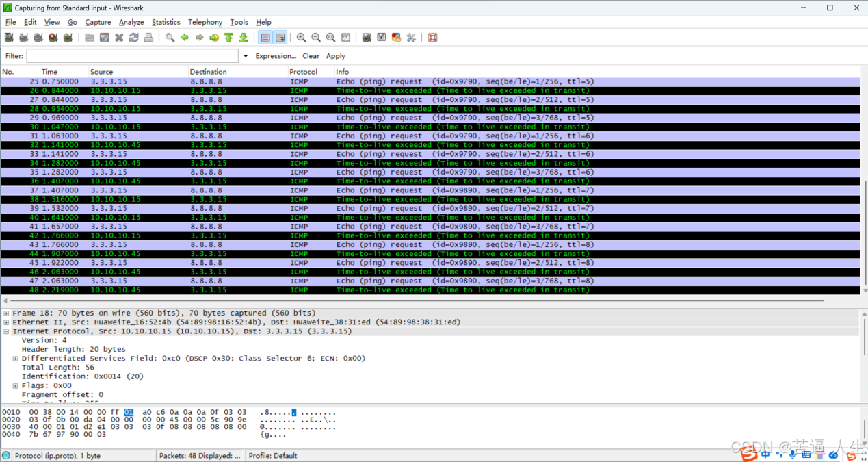Select packet number 25 row
This screenshot has height=462, width=868.
click(x=430, y=81)
